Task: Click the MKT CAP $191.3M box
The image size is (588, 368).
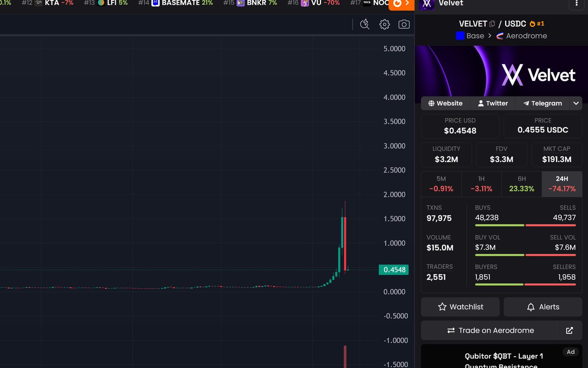Action: [557, 155]
